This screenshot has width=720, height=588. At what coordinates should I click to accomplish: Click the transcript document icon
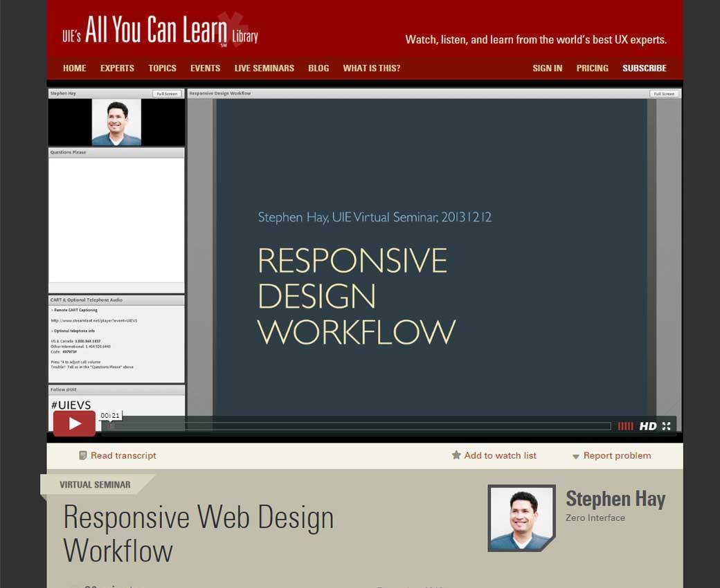click(83, 455)
